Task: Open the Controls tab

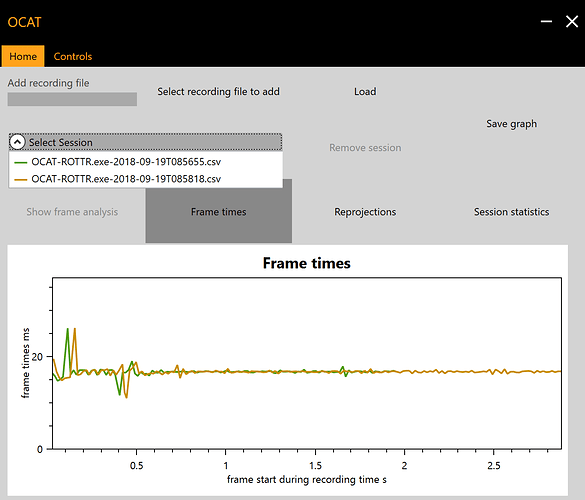Action: (73, 56)
